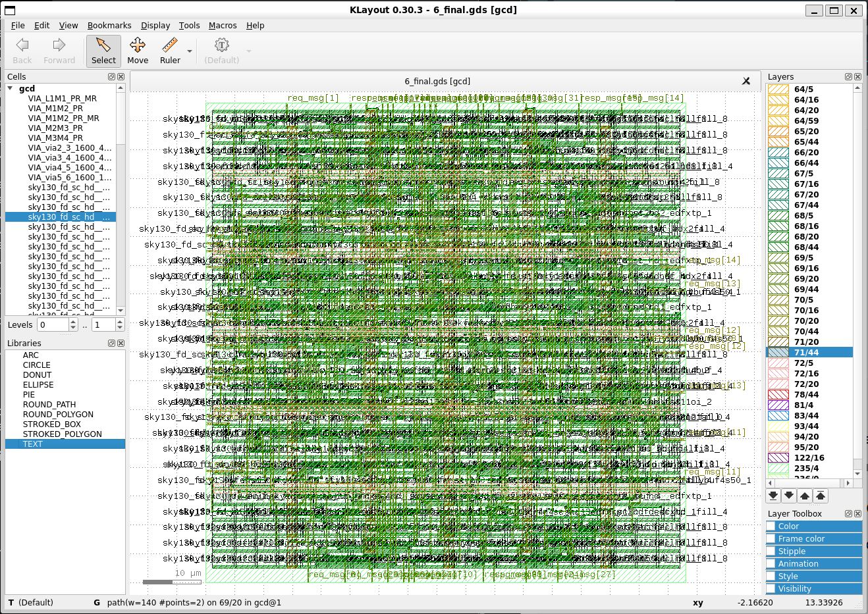Viewport: 868px width, 614px height.
Task: Click the Forward navigation arrow
Action: (59, 51)
